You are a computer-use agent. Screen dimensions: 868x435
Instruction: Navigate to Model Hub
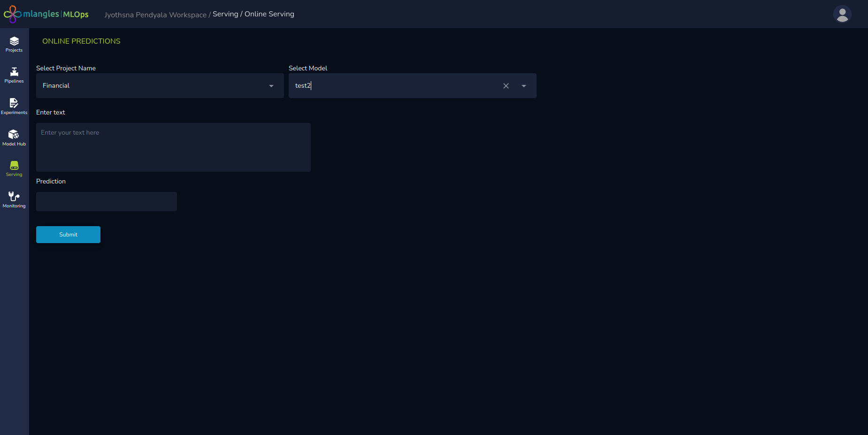(x=14, y=138)
